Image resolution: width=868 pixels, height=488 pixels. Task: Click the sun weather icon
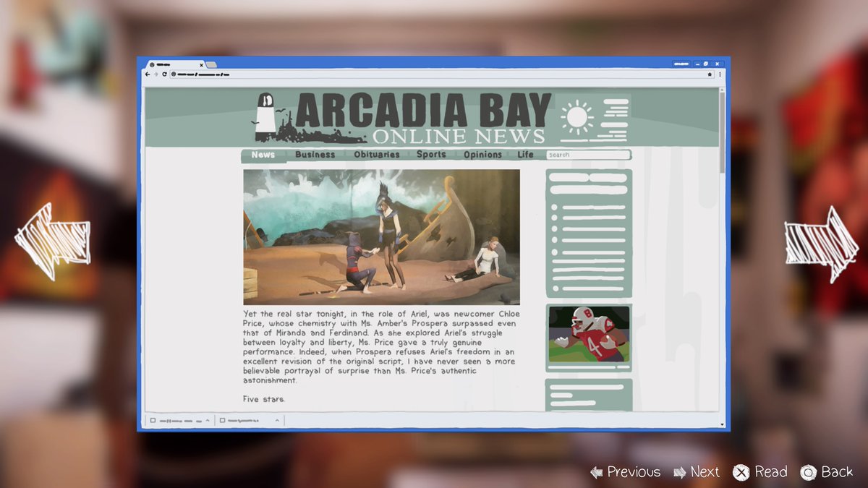click(x=576, y=116)
